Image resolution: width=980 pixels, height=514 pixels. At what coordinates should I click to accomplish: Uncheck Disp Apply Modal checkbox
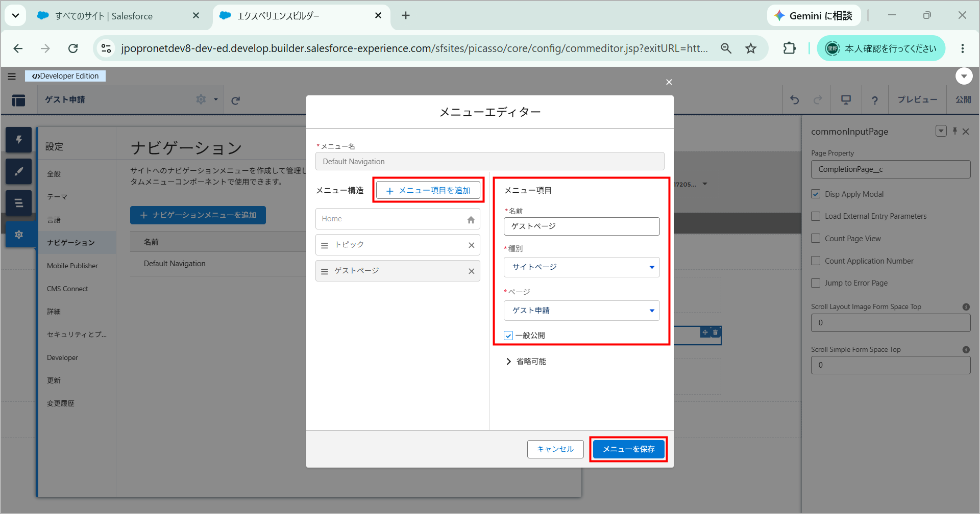[816, 194]
